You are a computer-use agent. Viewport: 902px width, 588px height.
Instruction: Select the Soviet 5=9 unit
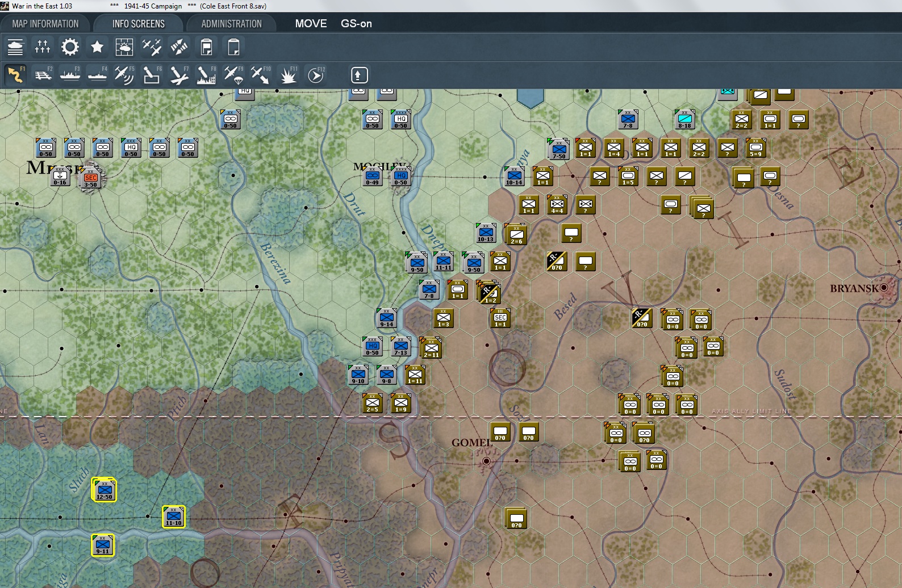pos(755,148)
